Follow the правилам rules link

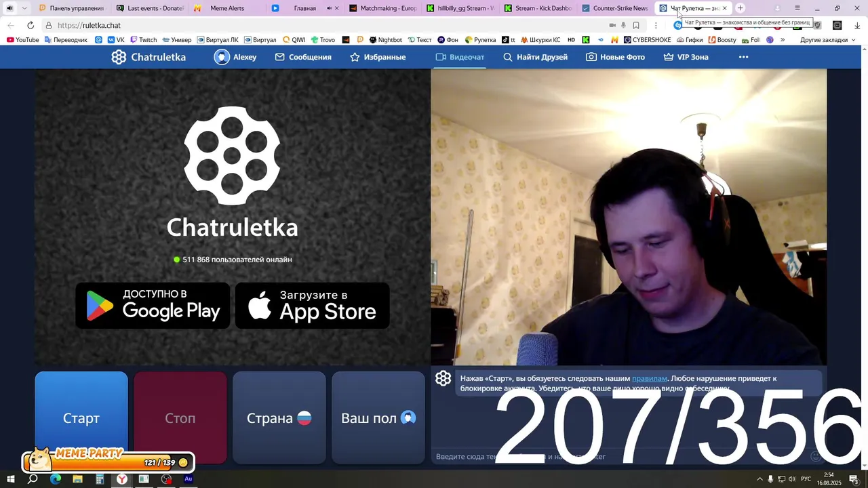coord(649,378)
